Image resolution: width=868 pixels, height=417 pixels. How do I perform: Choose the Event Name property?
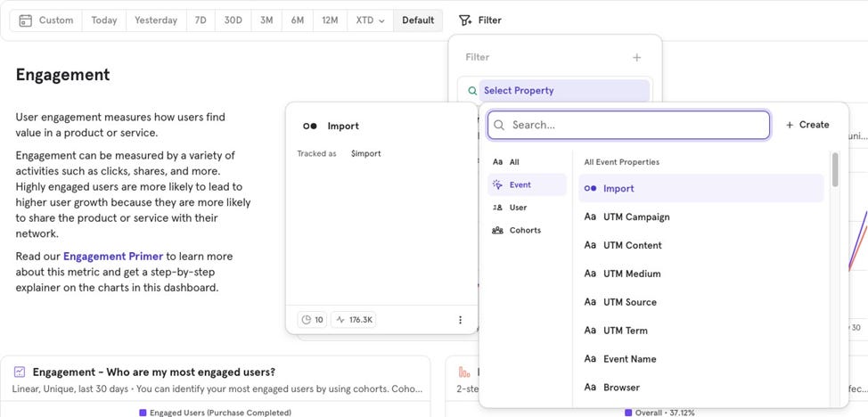click(x=700, y=359)
